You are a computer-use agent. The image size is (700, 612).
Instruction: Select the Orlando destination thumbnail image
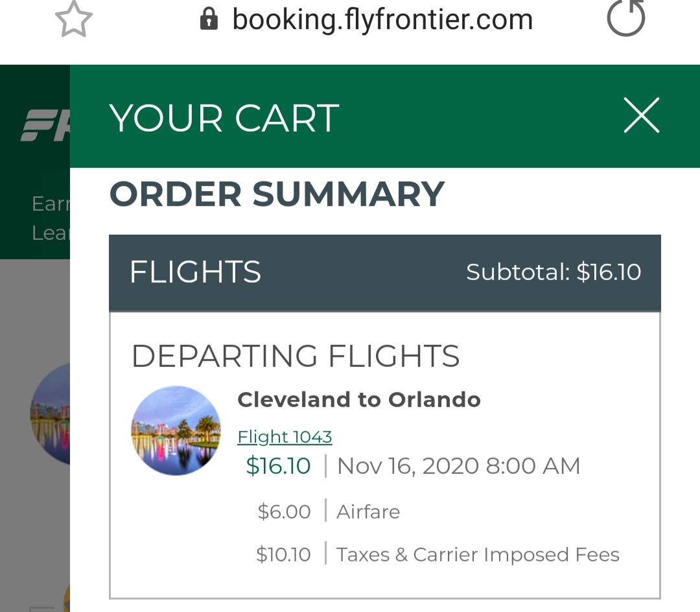point(176,430)
